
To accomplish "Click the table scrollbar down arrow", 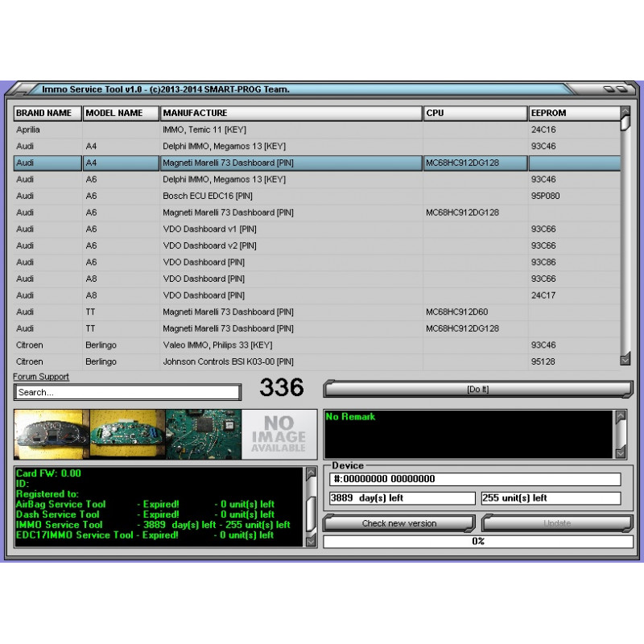I will tap(624, 359).
